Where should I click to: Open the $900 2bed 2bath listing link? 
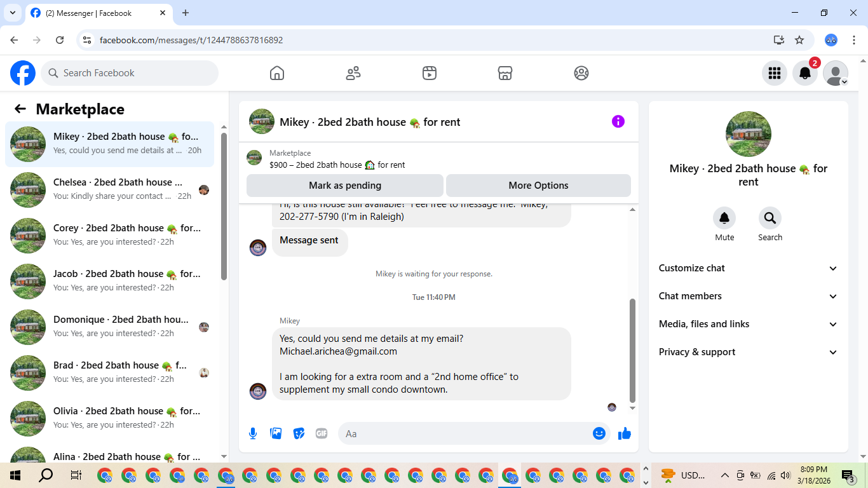337,165
